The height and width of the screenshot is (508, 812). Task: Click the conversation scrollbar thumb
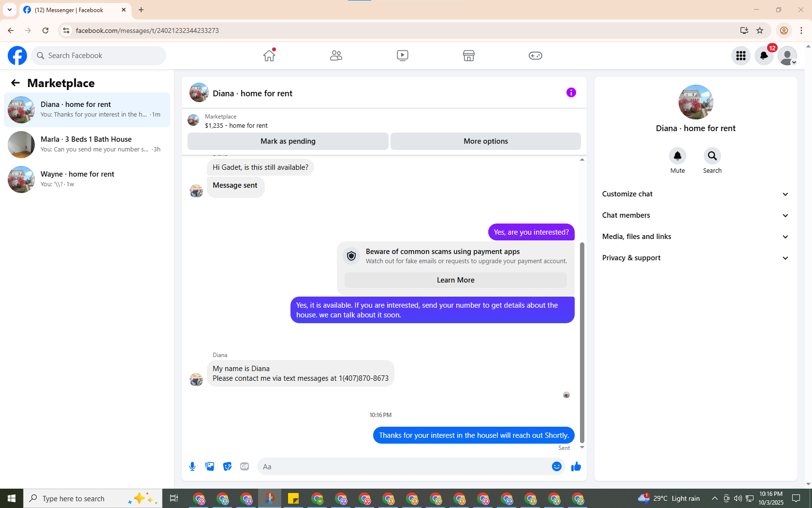click(582, 343)
